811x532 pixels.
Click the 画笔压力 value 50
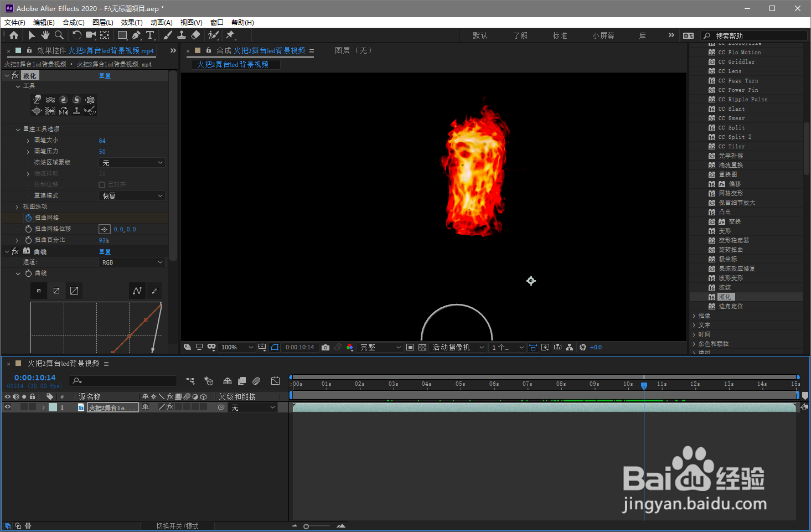[x=102, y=152]
